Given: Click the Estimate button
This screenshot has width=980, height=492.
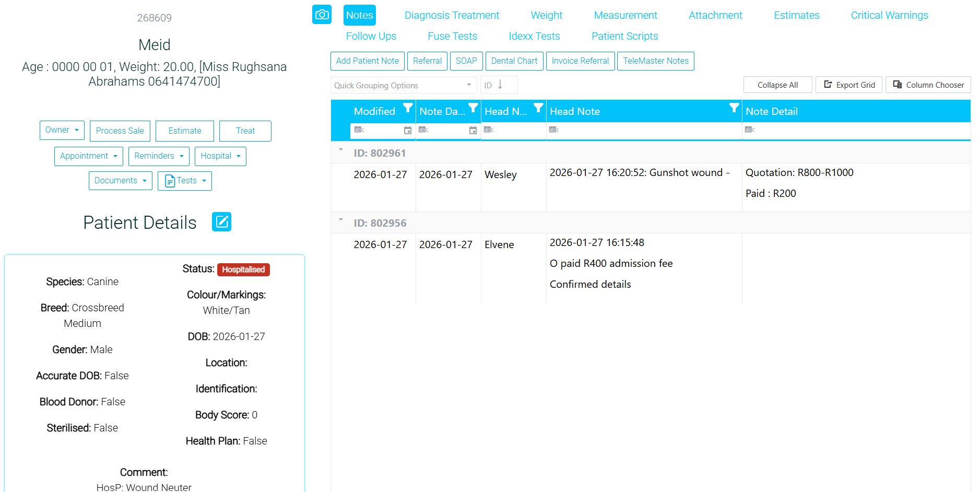Looking at the screenshot, I should 185,131.
